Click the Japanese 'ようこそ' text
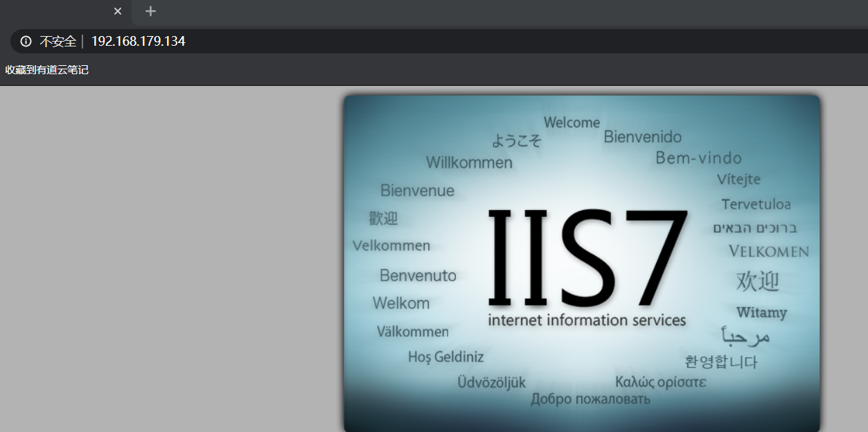Viewport: 868px width, 432px height. click(x=516, y=141)
